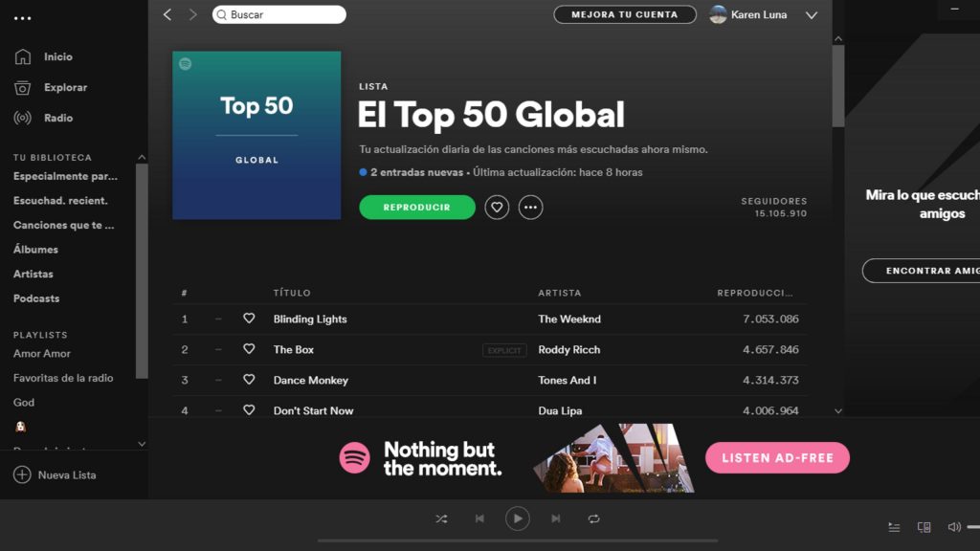Sort by Artista column header
This screenshot has height=551, width=980.
pyautogui.click(x=559, y=293)
